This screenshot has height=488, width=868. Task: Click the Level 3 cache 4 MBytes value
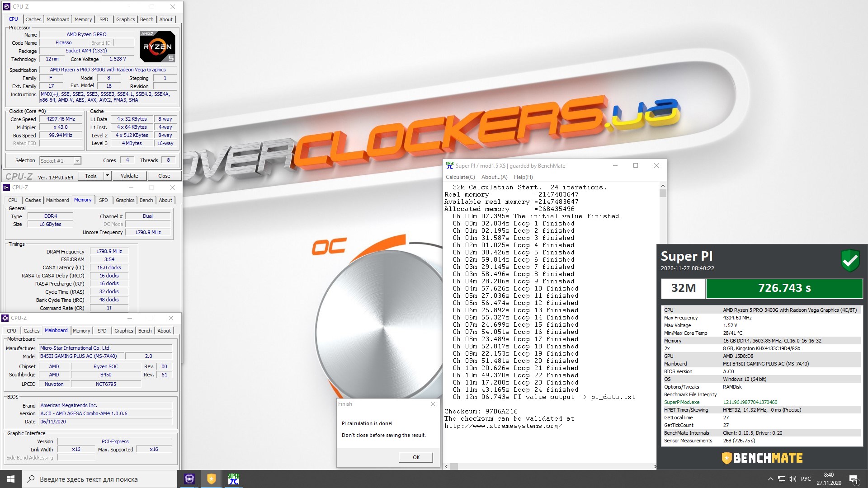[132, 143]
